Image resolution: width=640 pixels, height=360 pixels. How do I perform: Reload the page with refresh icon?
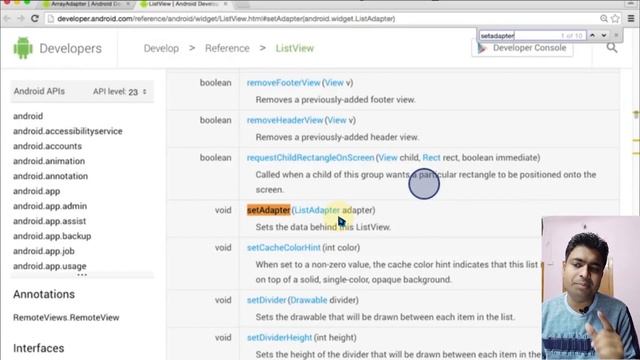click(x=35, y=19)
